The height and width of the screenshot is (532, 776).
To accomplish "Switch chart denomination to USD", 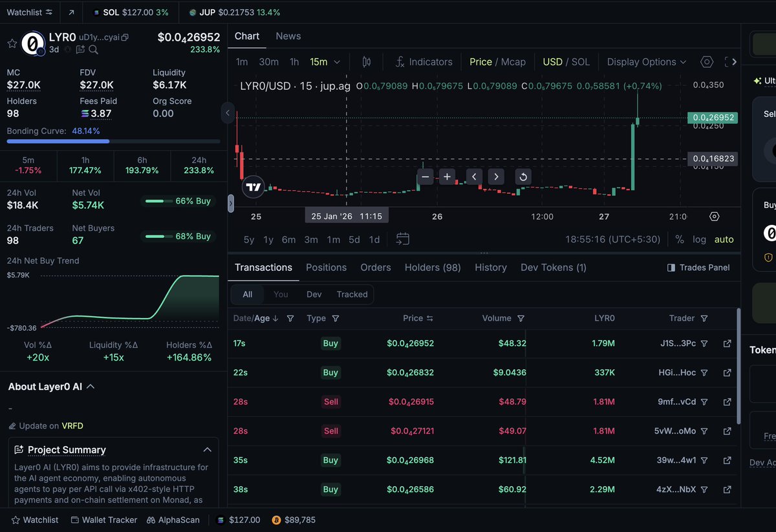I will coord(552,62).
